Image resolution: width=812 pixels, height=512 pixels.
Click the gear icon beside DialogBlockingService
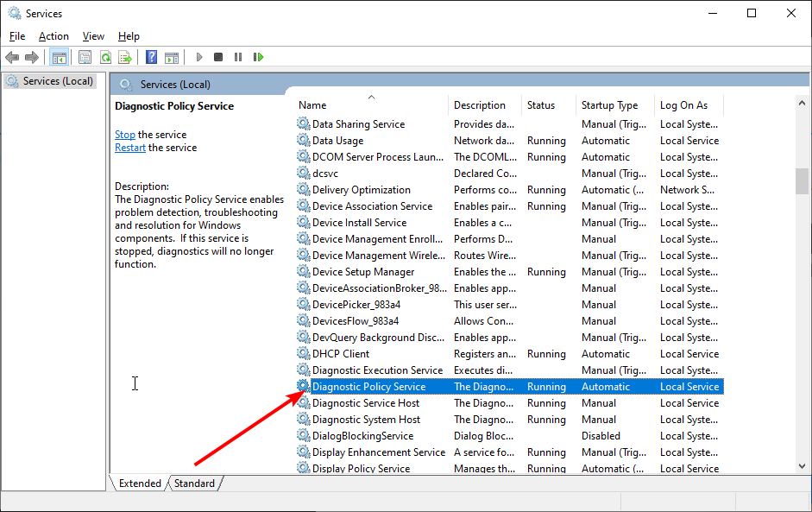(x=303, y=436)
